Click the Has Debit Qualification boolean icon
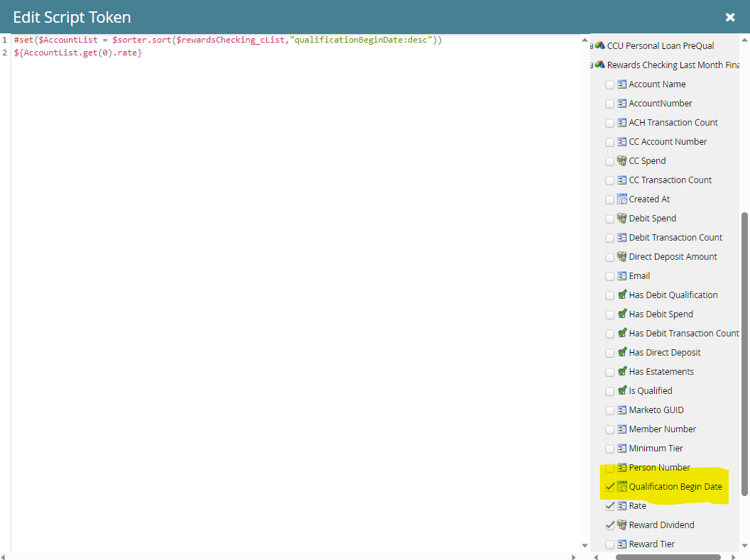This screenshot has width=750, height=560. tap(622, 295)
